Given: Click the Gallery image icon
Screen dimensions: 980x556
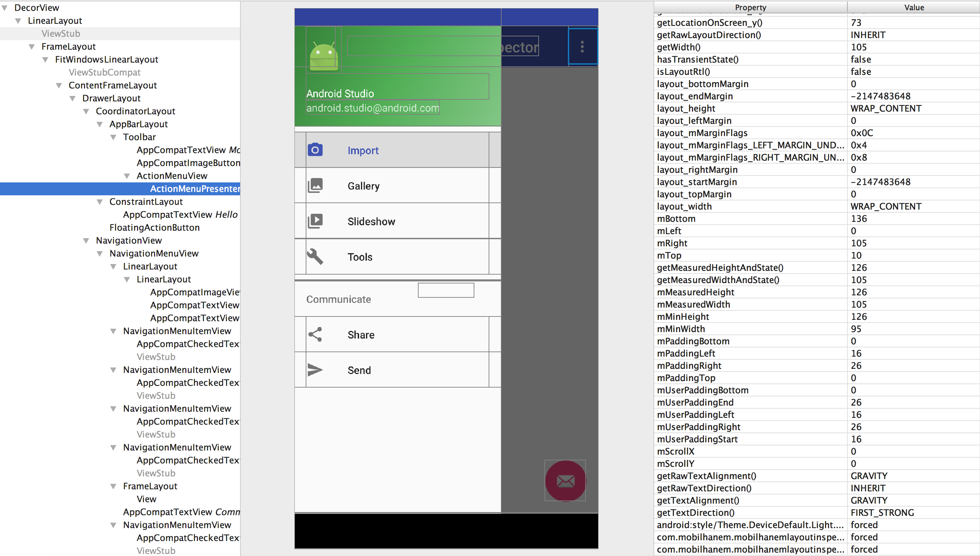Looking at the screenshot, I should (315, 185).
